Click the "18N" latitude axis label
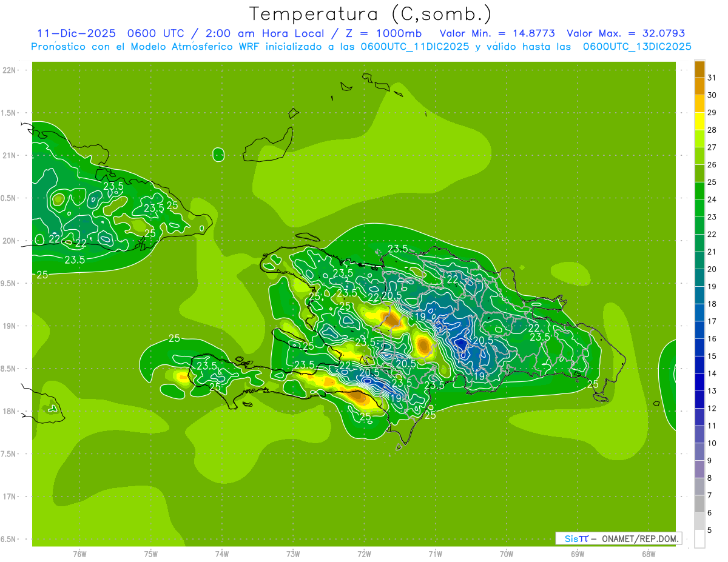728x562 pixels. pos(10,411)
